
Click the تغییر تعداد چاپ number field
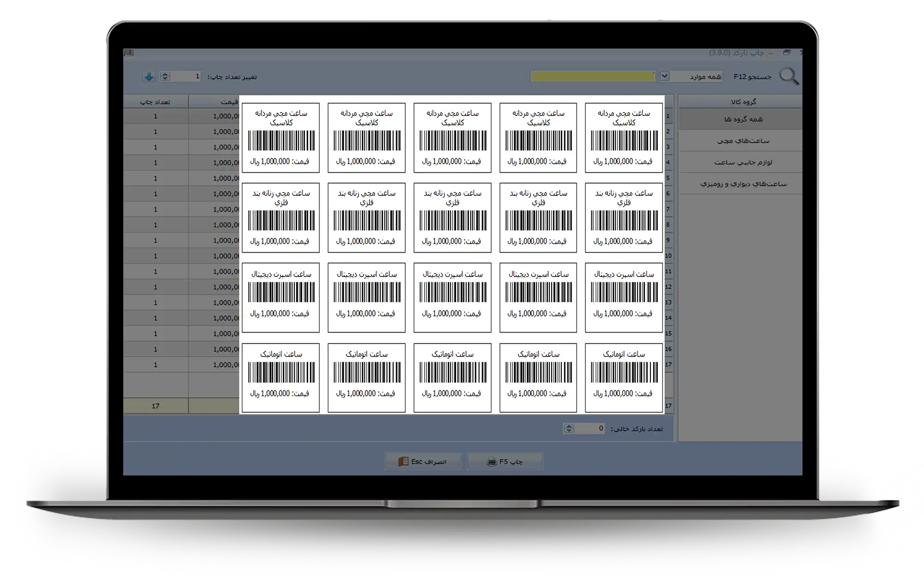click(x=186, y=76)
